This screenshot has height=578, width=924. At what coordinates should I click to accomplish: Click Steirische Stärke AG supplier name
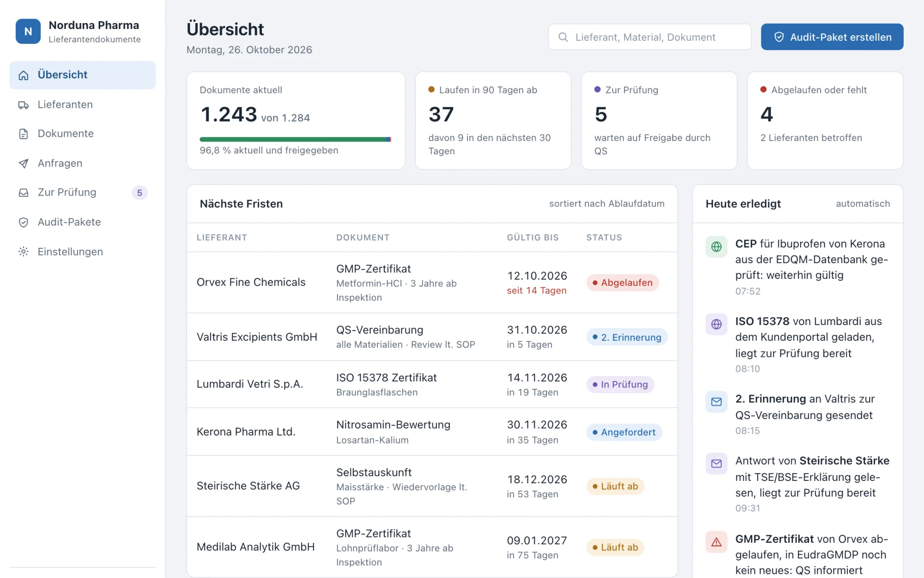[x=249, y=486]
